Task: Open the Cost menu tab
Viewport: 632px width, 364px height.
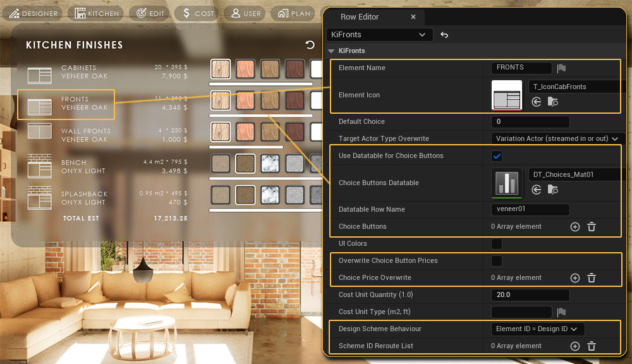Action: coord(195,13)
